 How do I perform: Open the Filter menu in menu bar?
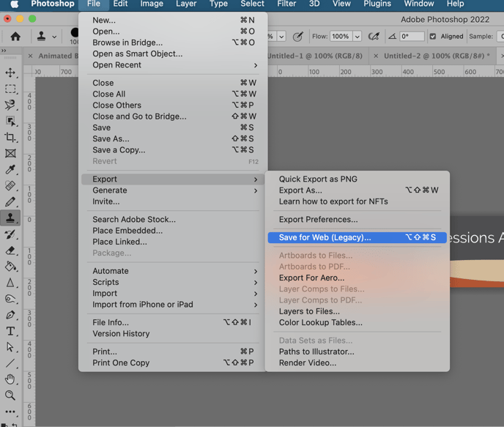286,4
